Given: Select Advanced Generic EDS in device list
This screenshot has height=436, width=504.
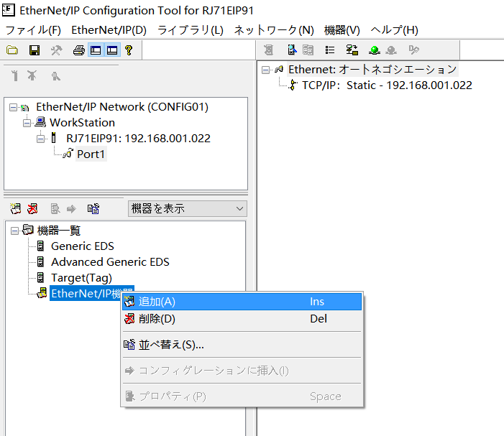Looking at the screenshot, I should coord(110,262).
